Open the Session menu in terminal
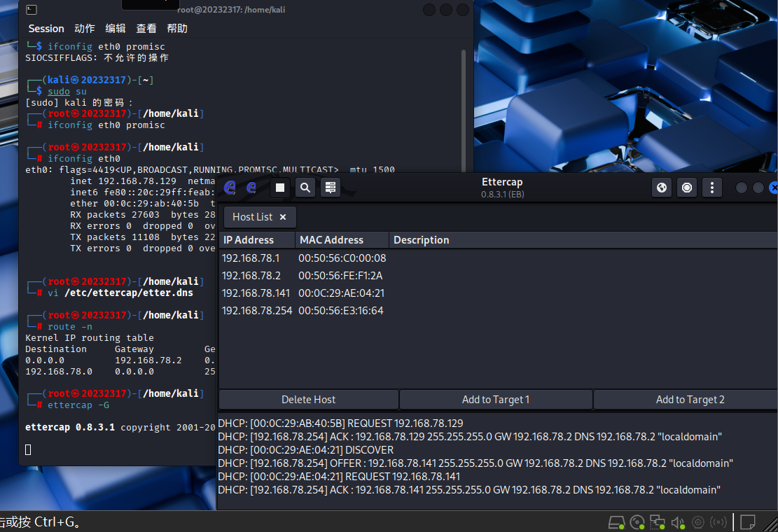The width and height of the screenshot is (778, 532). 46,29
